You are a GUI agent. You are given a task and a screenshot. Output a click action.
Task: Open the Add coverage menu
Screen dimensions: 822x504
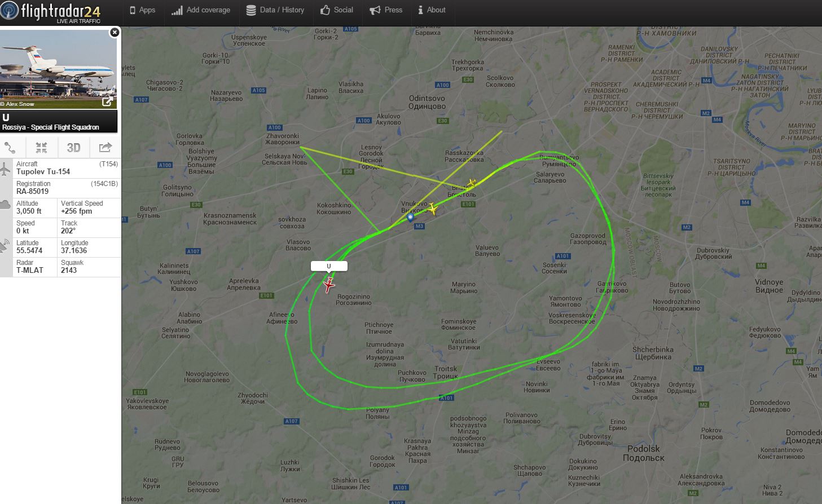coord(201,10)
